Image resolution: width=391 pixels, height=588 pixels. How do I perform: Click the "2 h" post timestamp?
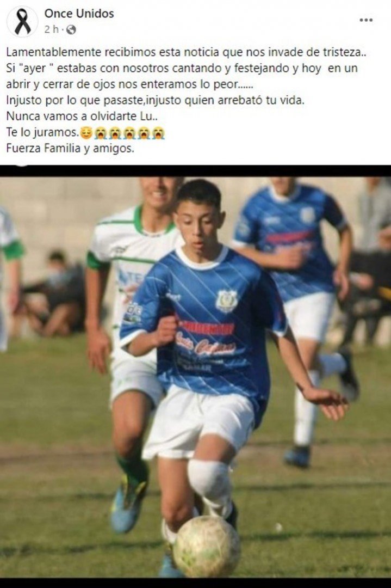51,29
